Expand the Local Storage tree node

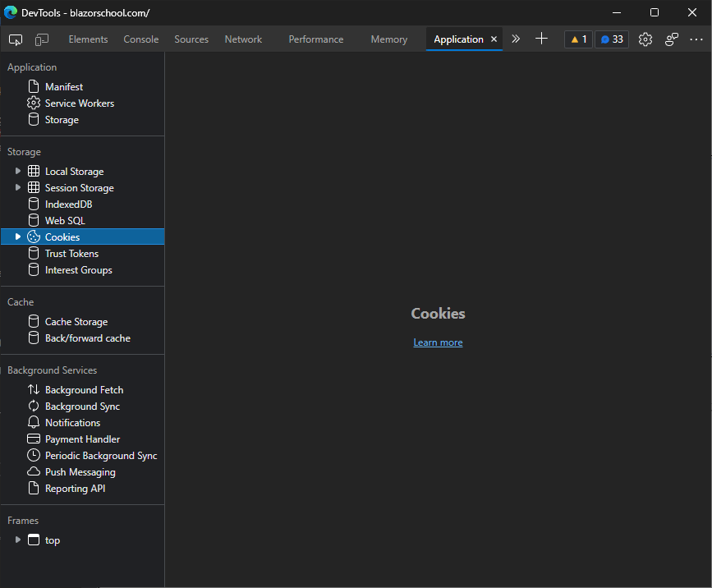[x=18, y=172]
